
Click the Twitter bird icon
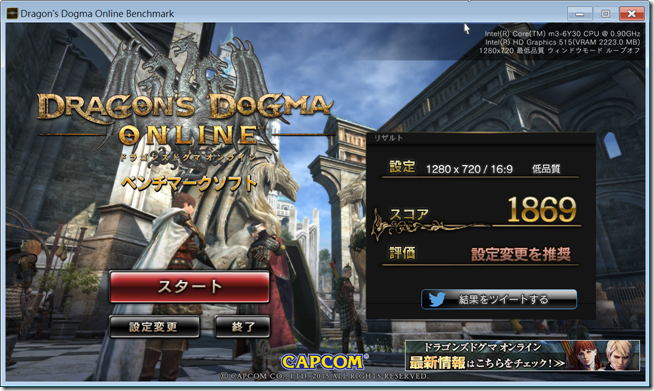(x=436, y=299)
